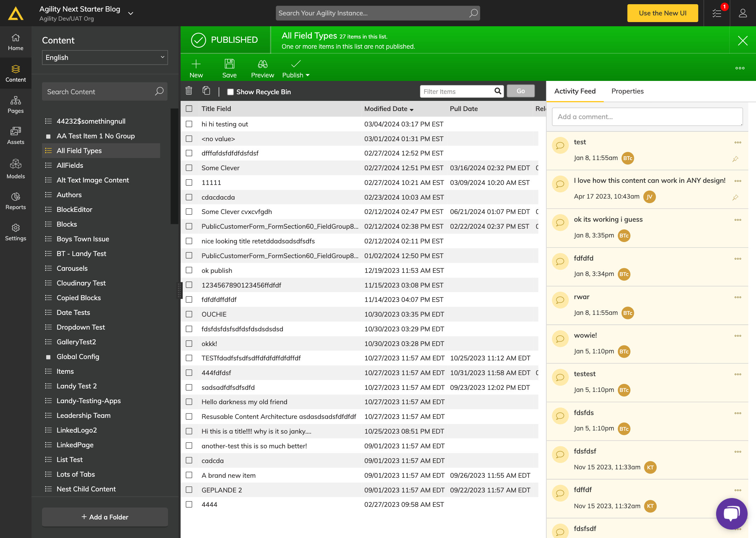
Task: Switch to the Properties tab
Action: [x=627, y=91]
